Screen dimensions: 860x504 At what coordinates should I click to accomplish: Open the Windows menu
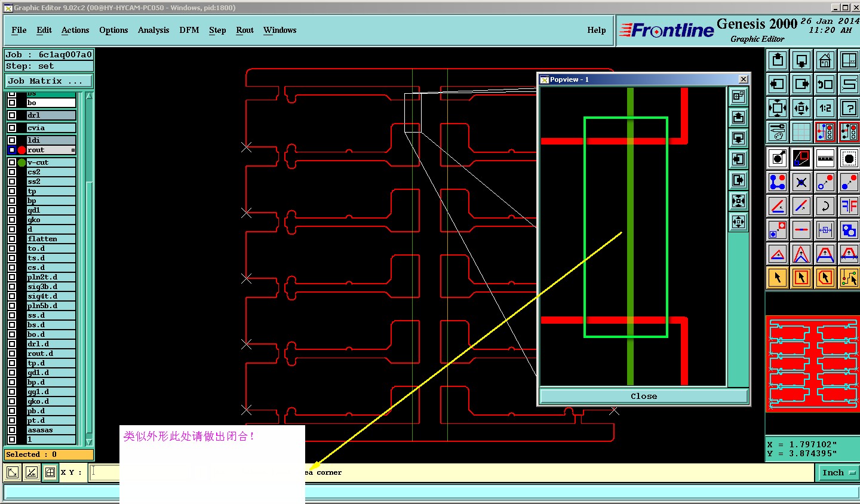pyautogui.click(x=280, y=30)
